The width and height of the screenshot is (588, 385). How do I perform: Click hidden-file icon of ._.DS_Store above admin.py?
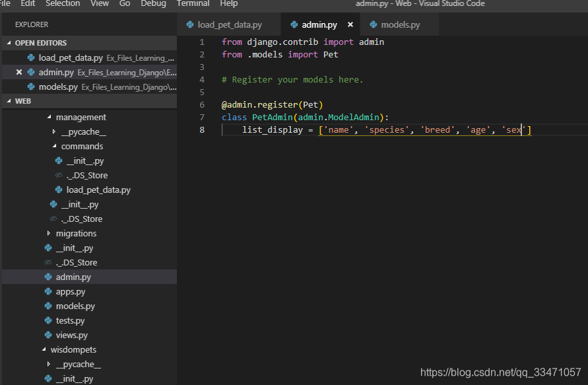tap(48, 262)
